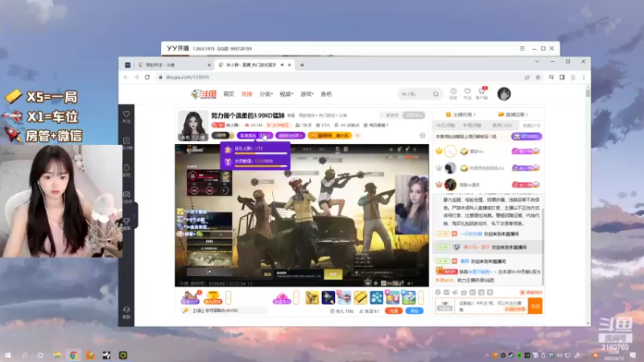The width and height of the screenshot is (644, 362).
Task: Click the chat message input field
Action: [491, 306]
